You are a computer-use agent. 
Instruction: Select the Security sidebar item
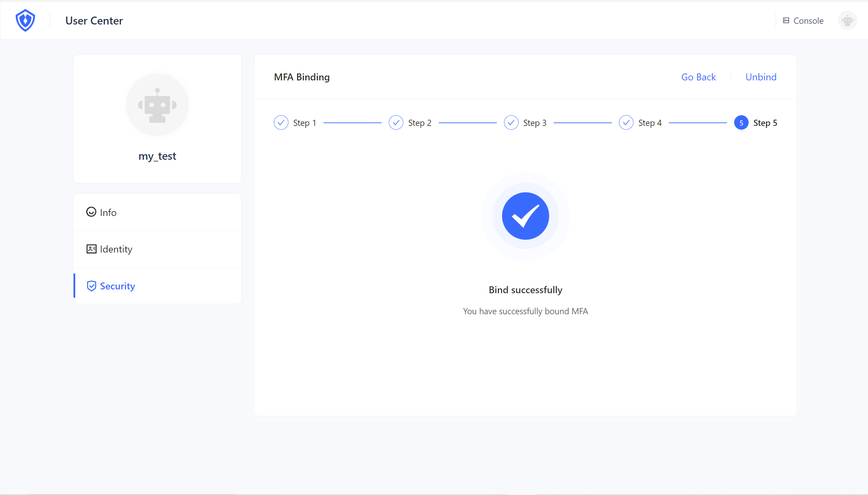[117, 286]
